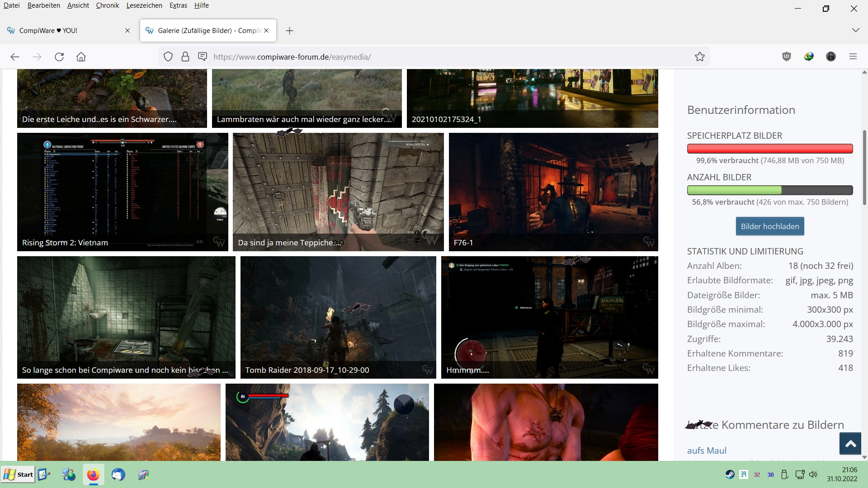This screenshot has width=868, height=488.
Task: Open the 'Lammbraten wär auch mal' image
Action: (307, 99)
